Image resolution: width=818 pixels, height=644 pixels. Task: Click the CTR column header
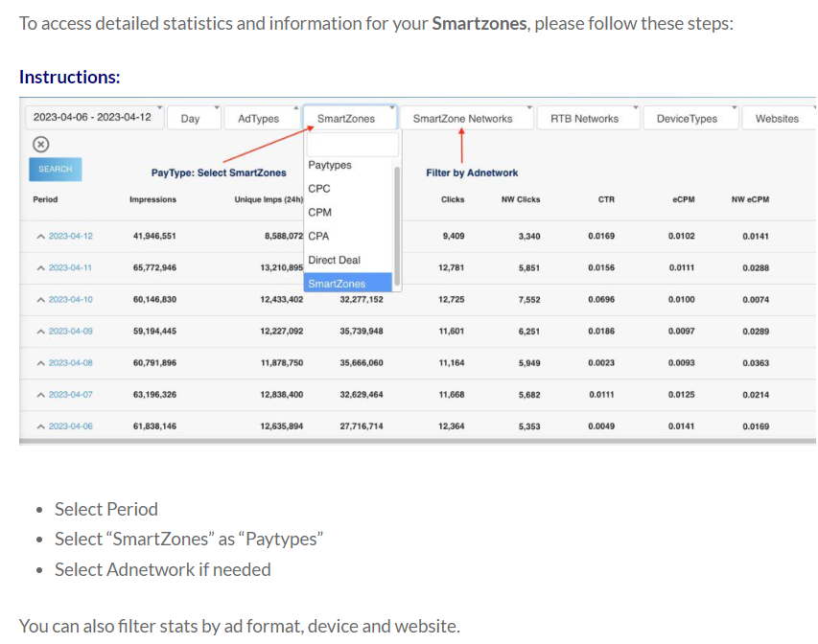[606, 199]
